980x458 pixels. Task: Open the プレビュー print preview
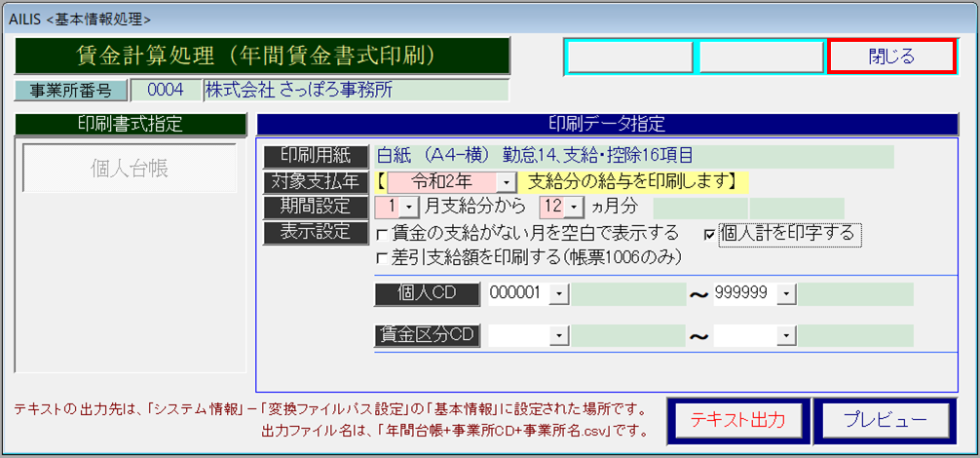click(x=884, y=419)
